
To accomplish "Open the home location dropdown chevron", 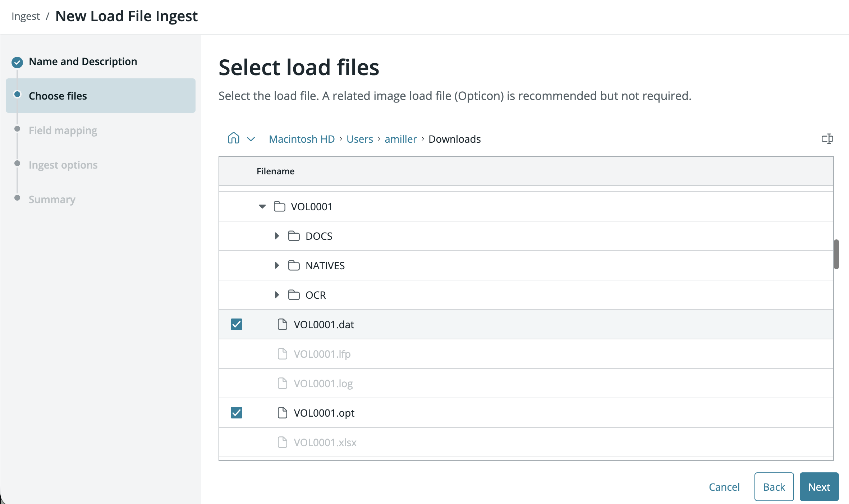I will pyautogui.click(x=251, y=139).
